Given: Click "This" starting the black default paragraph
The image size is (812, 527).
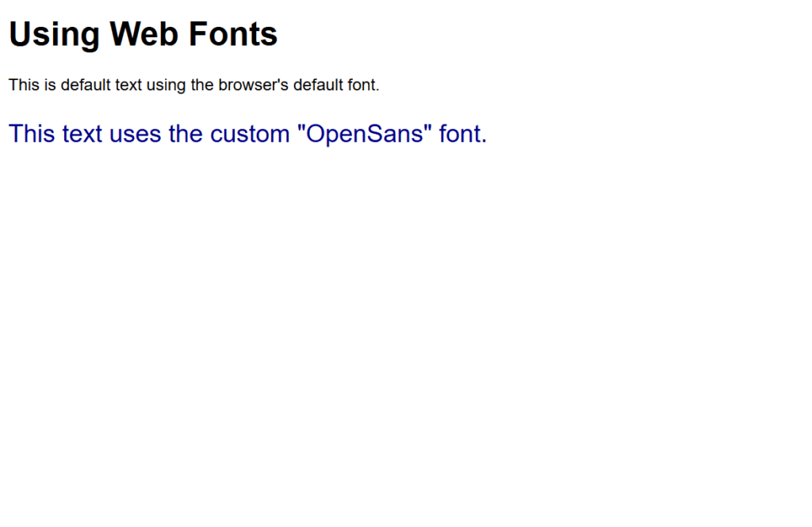Looking at the screenshot, I should (24, 84).
